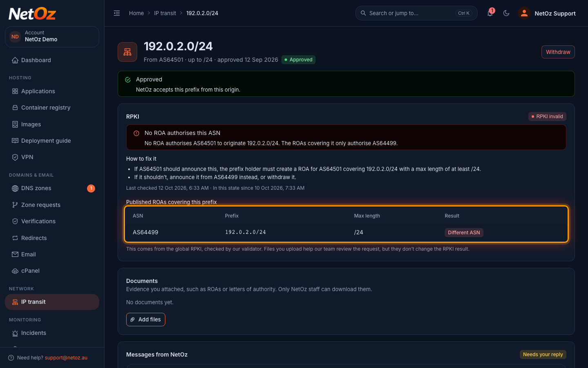This screenshot has width=588, height=368.
Task: Click the green Approved status badge
Action: (298, 60)
